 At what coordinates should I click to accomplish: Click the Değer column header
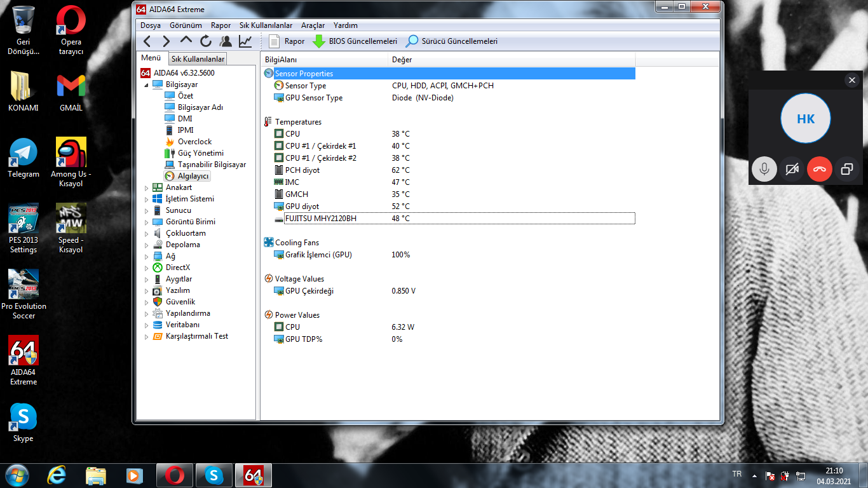tap(512, 60)
